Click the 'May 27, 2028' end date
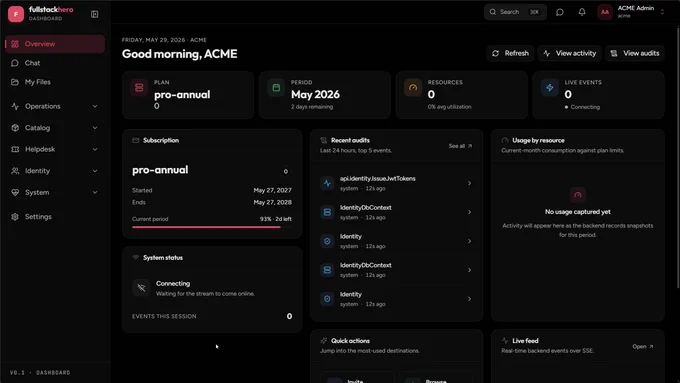The image size is (680, 383). (272, 203)
